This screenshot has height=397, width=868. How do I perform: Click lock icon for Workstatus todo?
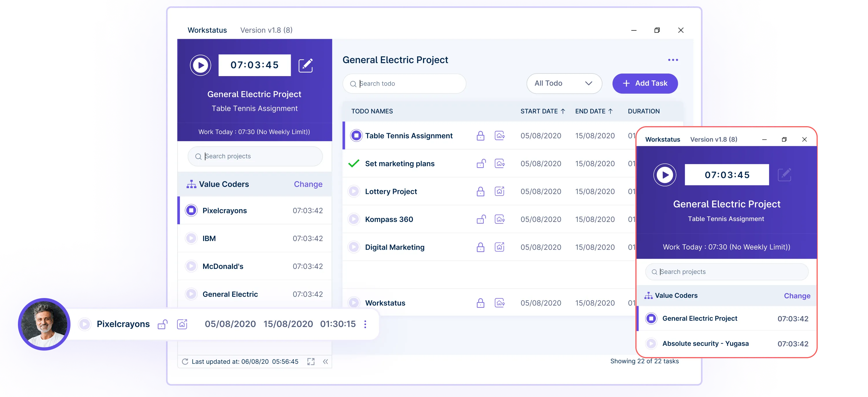tap(481, 303)
